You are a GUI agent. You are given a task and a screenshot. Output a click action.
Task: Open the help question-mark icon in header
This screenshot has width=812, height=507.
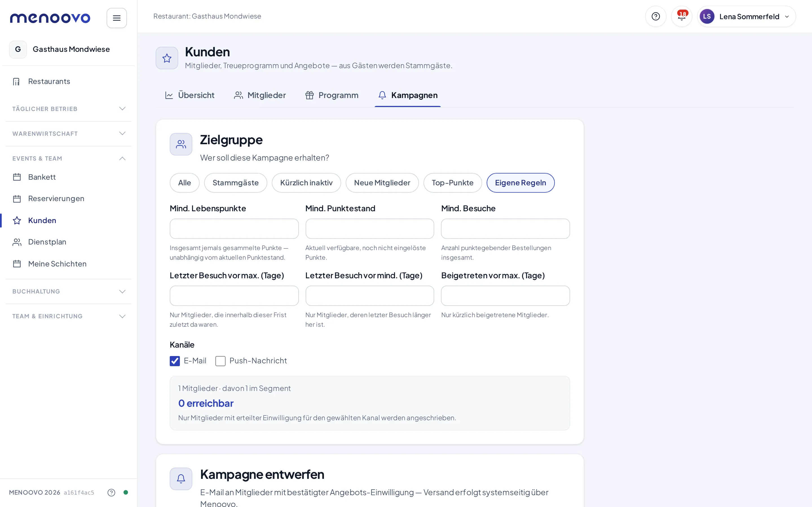[x=655, y=16]
